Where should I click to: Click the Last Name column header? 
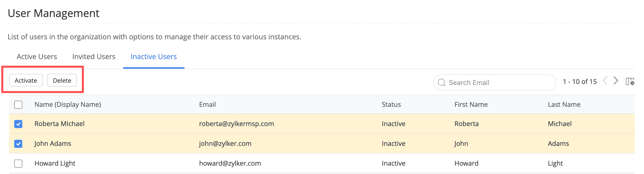click(564, 105)
